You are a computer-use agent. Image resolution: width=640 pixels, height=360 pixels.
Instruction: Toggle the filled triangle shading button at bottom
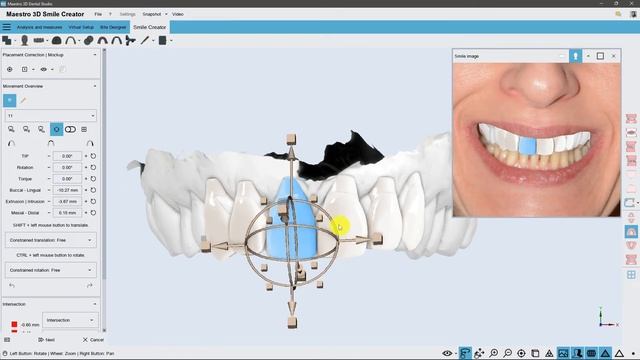605,353
